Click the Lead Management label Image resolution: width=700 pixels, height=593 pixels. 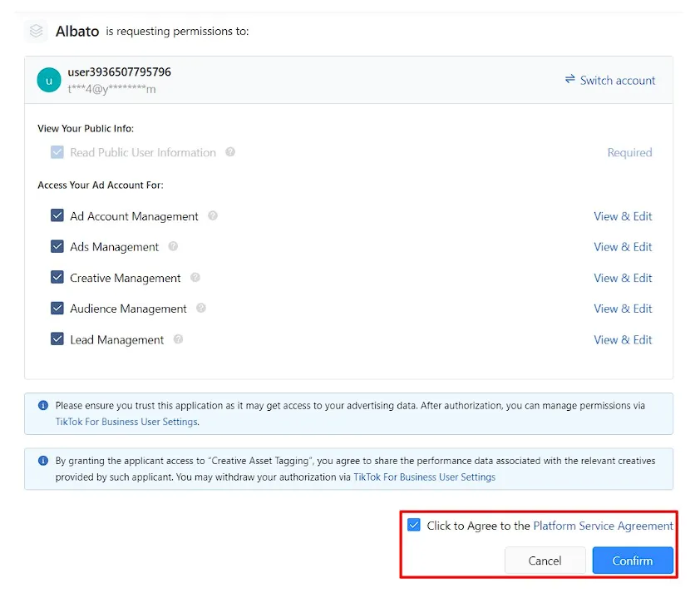(x=117, y=340)
